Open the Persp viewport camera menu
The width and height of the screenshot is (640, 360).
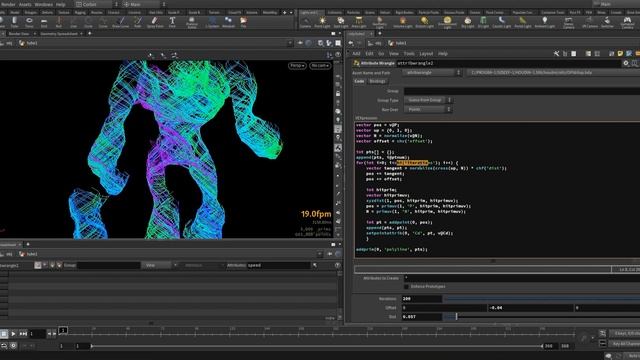pos(297,66)
